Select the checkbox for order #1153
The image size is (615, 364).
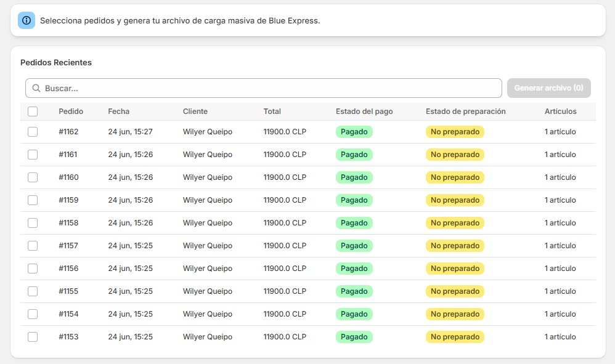pyautogui.click(x=33, y=336)
